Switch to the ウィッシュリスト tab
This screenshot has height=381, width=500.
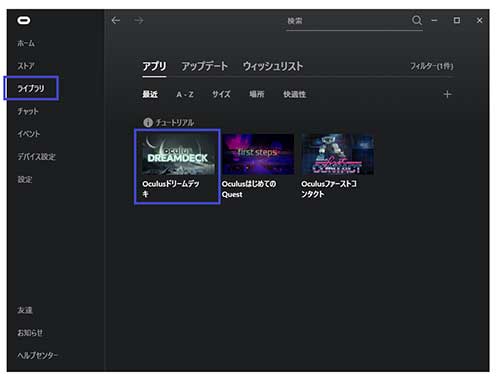273,66
